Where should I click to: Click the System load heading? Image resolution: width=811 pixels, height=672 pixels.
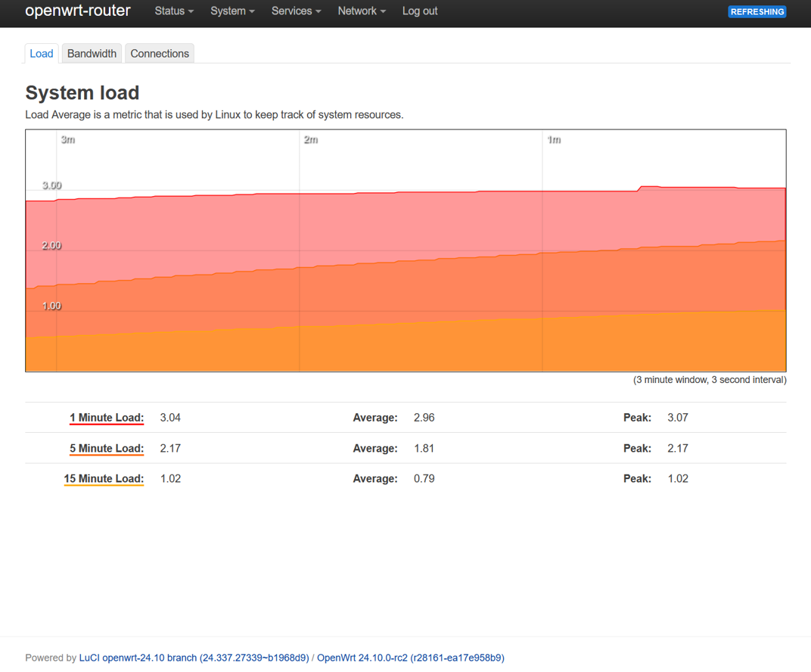pyautogui.click(x=82, y=93)
